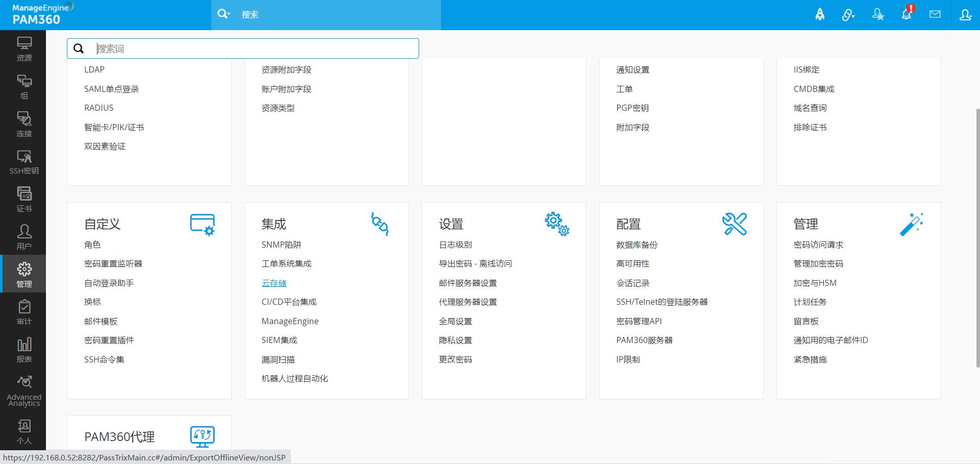
Task: Open the 审计 (Audit) sidebar icon
Action: (x=24, y=312)
